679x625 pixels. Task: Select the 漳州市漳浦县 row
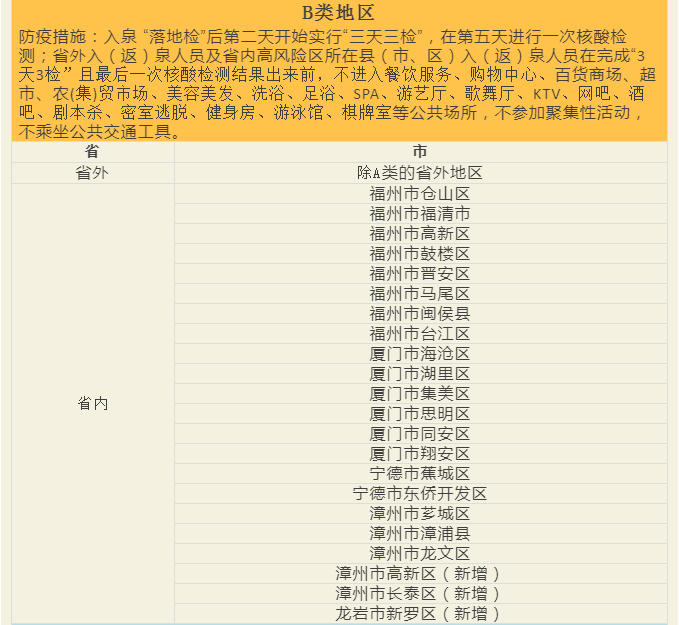pyautogui.click(x=420, y=533)
